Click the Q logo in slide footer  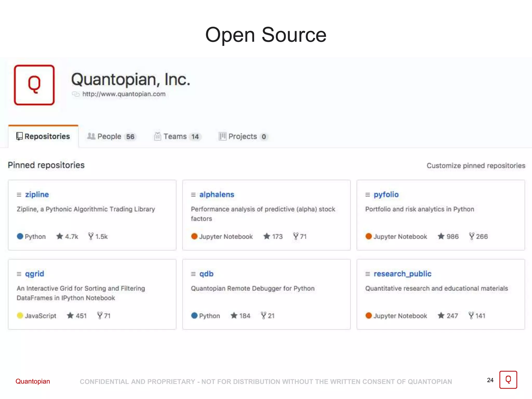click(x=508, y=380)
